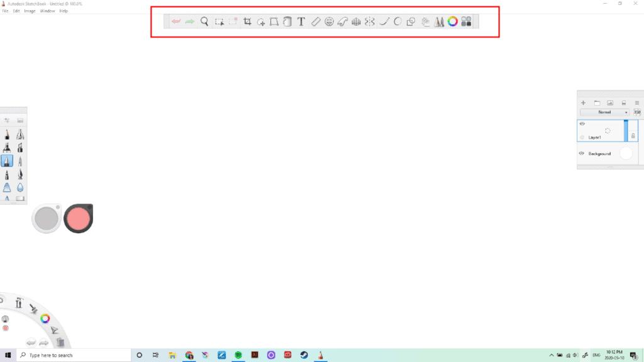Screen dimensions: 644x362
Task: Select the small felt-tip brush
Action: [x=7, y=175]
